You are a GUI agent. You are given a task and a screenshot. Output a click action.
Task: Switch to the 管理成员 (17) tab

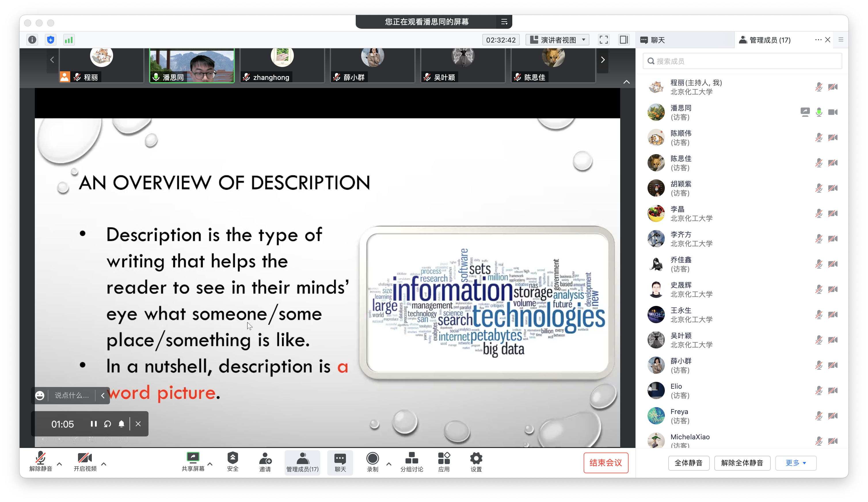pyautogui.click(x=770, y=40)
